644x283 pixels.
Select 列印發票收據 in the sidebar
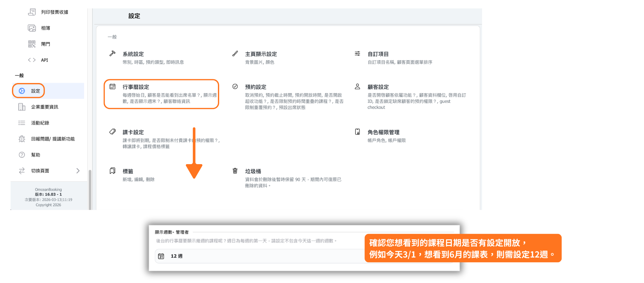pyautogui.click(x=54, y=12)
